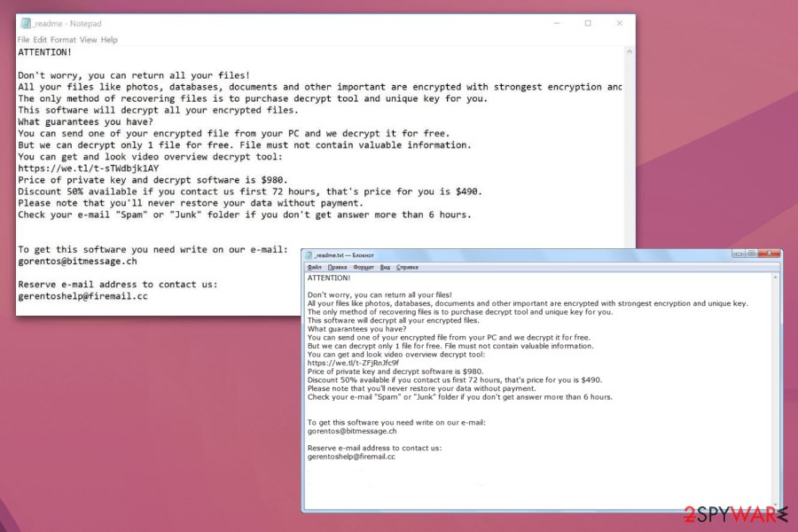Open the Format menu in the English Notepad
Screen dimensions: 798x532
(63, 40)
